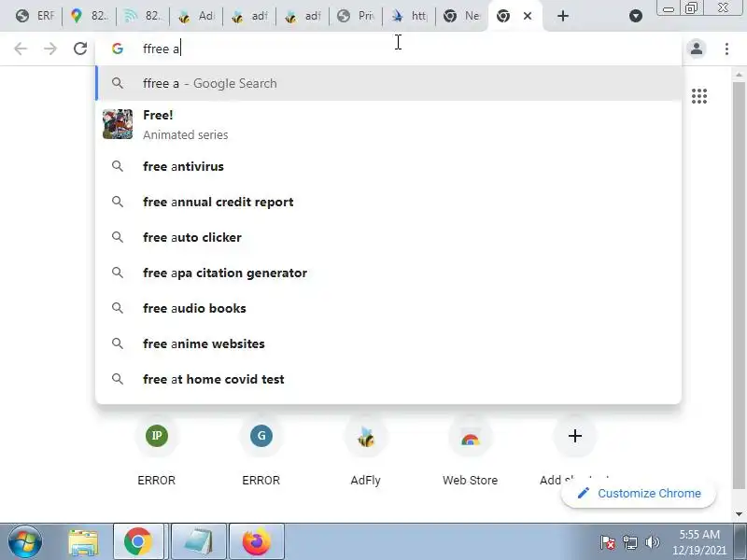Open the Google apps grid

698,96
